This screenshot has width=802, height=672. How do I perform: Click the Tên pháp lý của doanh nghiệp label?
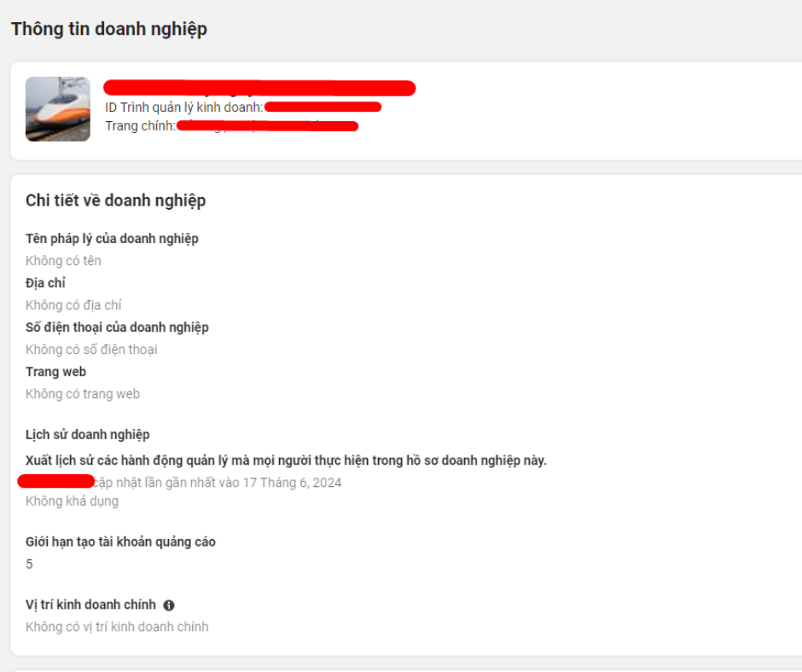(112, 239)
